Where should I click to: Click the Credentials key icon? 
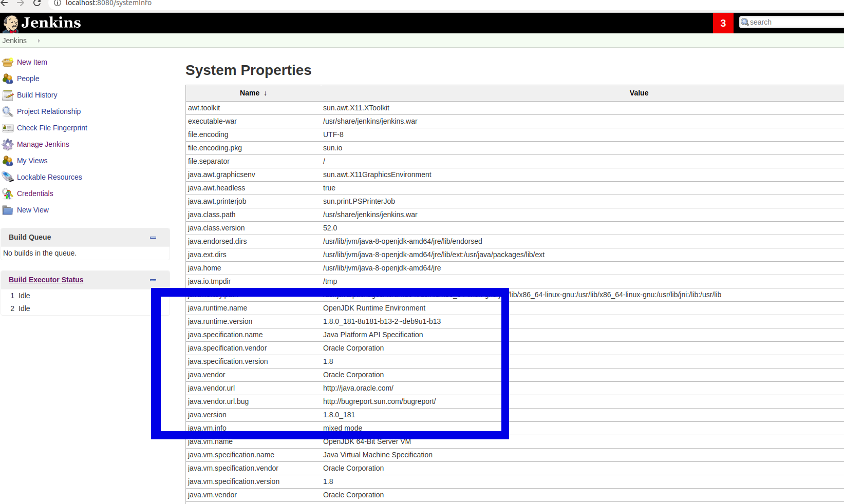(8, 193)
